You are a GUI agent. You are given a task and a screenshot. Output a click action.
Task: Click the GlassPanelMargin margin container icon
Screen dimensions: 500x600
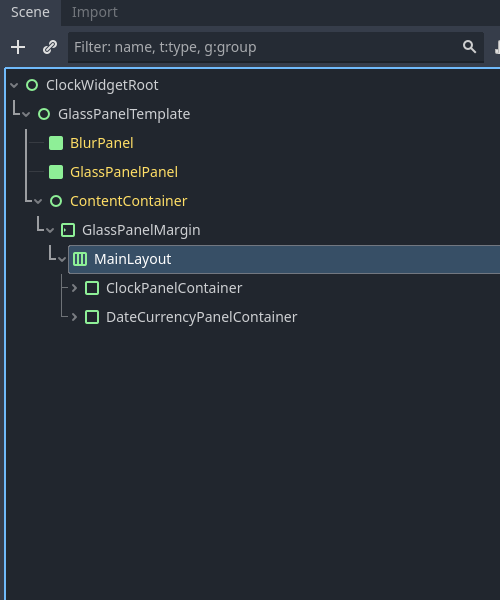pos(68,230)
